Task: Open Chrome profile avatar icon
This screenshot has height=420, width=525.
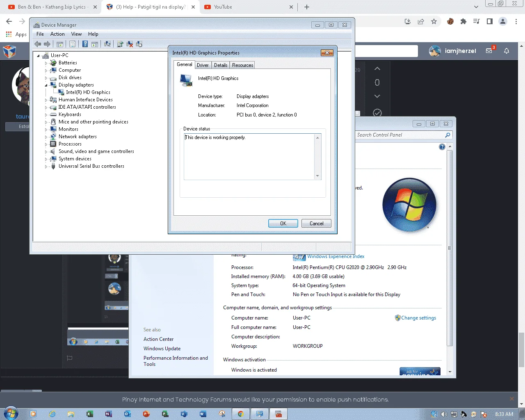Action: [503, 21]
